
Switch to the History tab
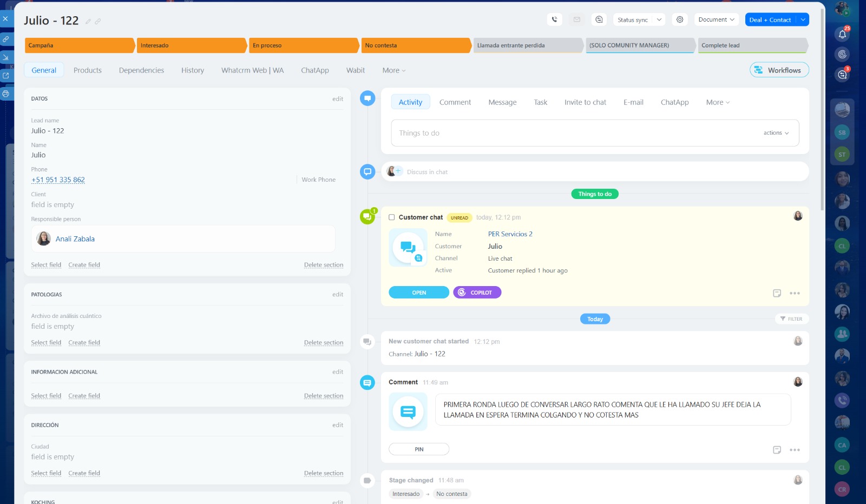tap(193, 70)
